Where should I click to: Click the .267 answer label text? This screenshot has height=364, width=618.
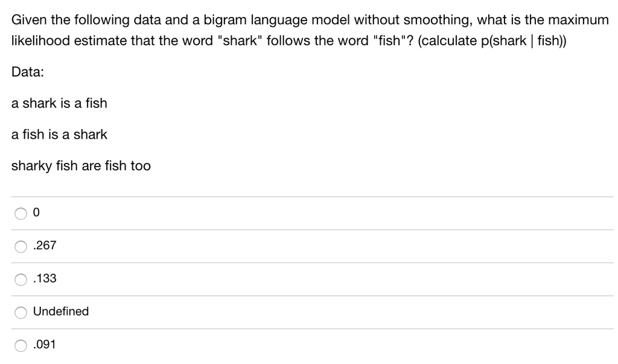[43, 246]
